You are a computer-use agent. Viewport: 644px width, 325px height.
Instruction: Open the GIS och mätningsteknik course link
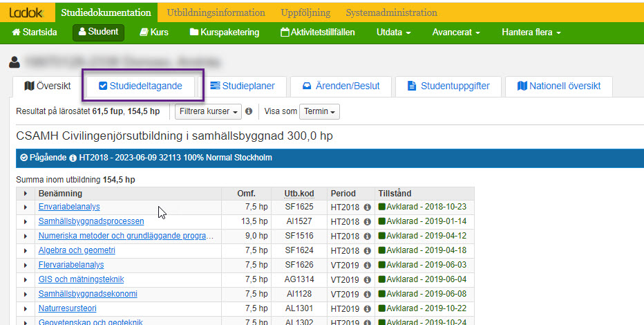[x=82, y=279]
